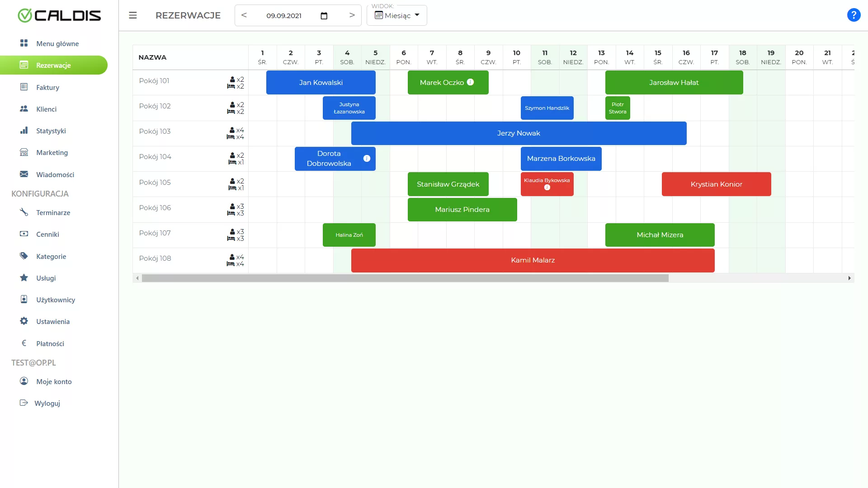Open Cenniki pricing section
This screenshot has height=488, width=868.
[47, 234]
